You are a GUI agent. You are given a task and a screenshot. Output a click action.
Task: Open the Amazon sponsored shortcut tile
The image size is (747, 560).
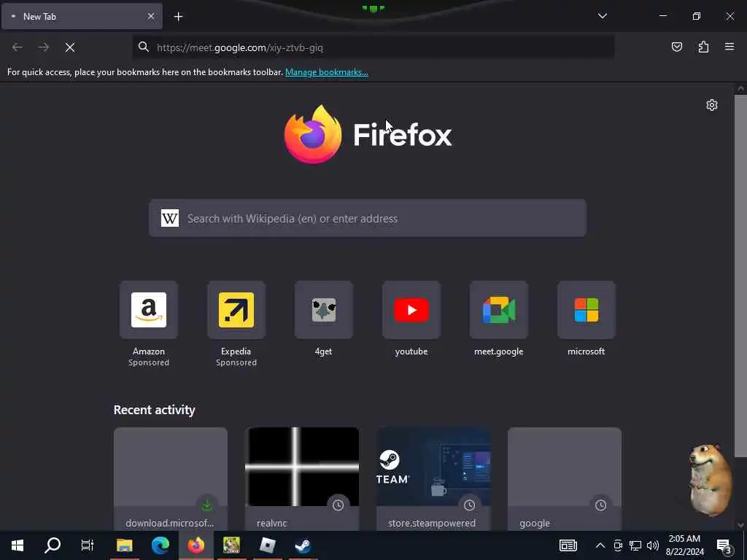pos(149,310)
